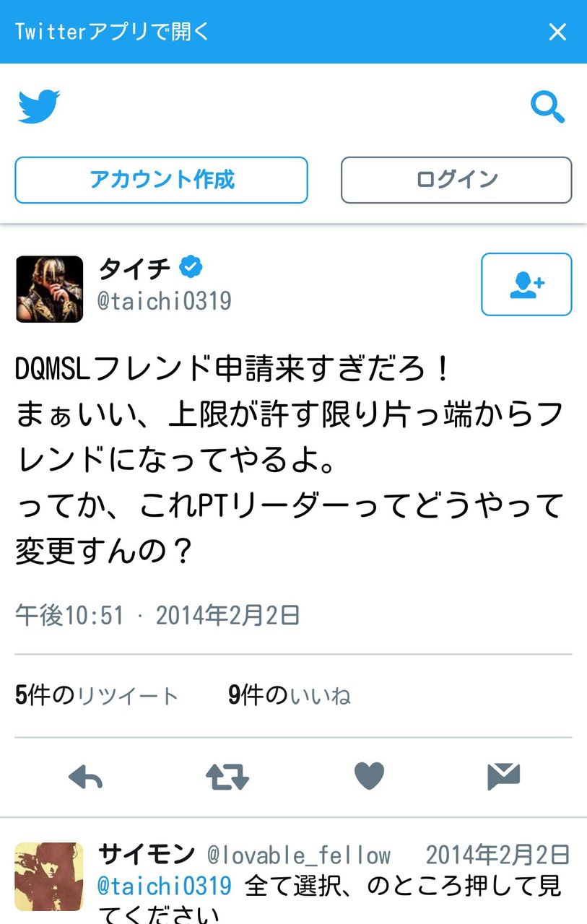587x924 pixels.
Task: Open Twitterアプリで開く banner link
Action: tap(112, 32)
